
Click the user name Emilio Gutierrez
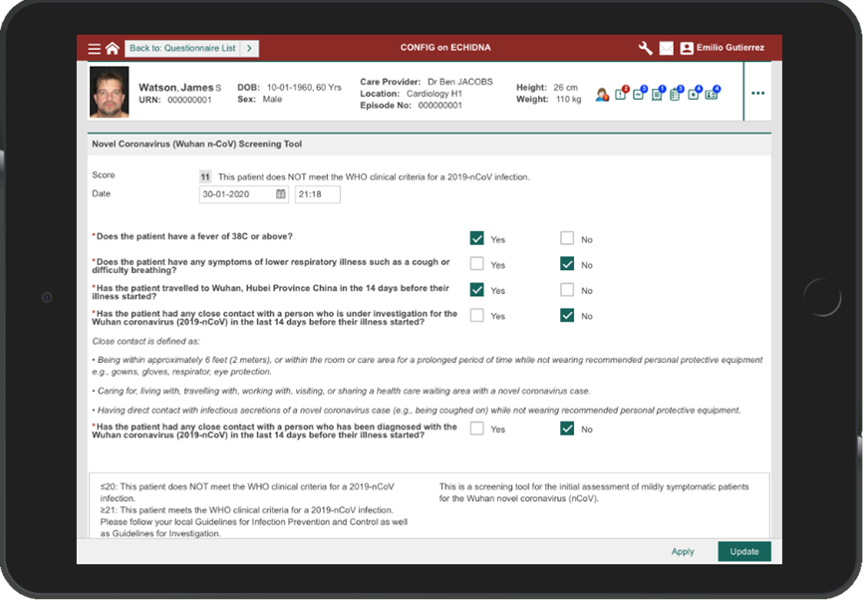click(730, 47)
